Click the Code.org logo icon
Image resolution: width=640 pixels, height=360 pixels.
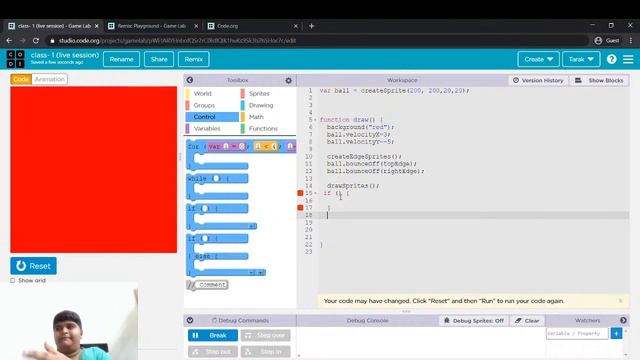pyautogui.click(x=16, y=59)
